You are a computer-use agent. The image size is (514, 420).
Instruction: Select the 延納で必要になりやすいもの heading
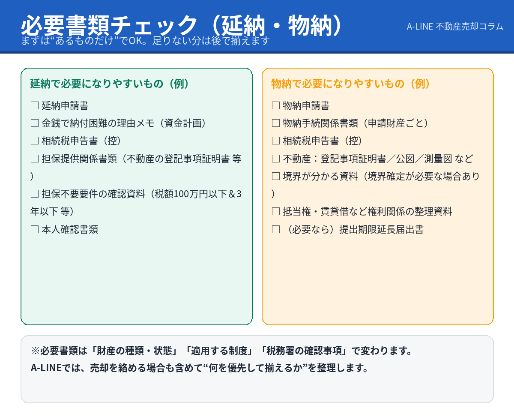[110, 84]
